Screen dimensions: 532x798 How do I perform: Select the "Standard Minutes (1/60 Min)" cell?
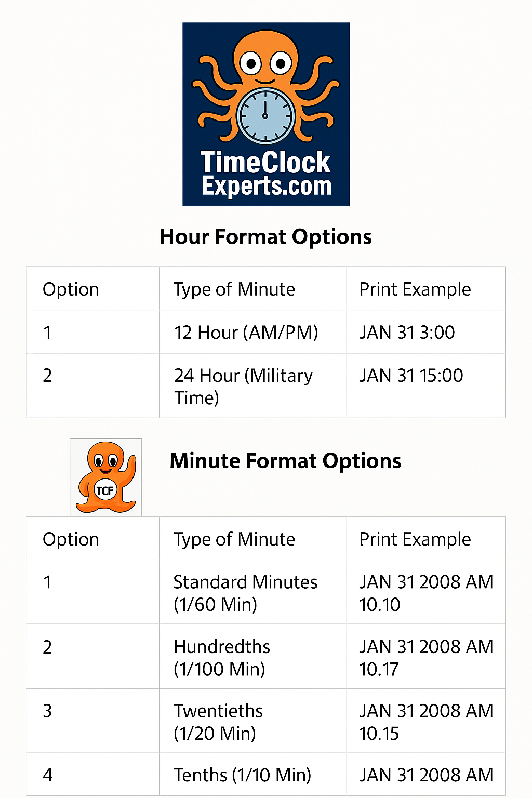click(x=245, y=593)
